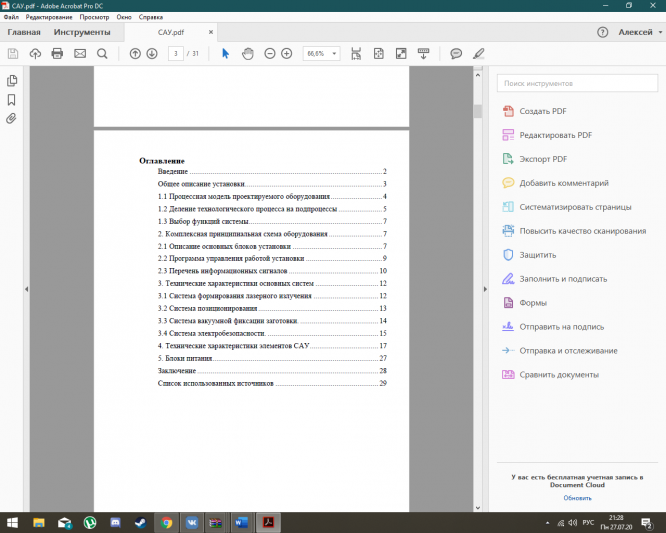Open Word from the Windows taskbar
Image resolution: width=666 pixels, height=533 pixels.
click(241, 522)
